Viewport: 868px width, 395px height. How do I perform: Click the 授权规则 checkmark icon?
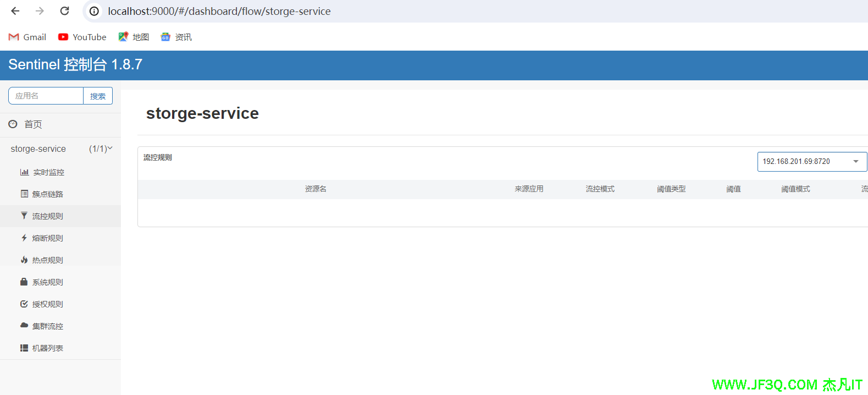click(24, 304)
